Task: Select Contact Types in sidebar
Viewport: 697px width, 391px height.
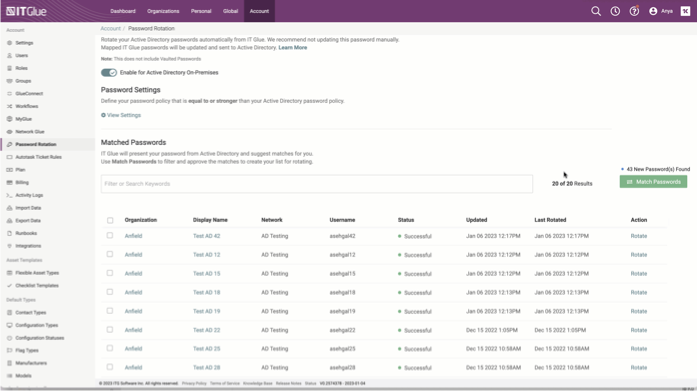Action: [x=31, y=313]
